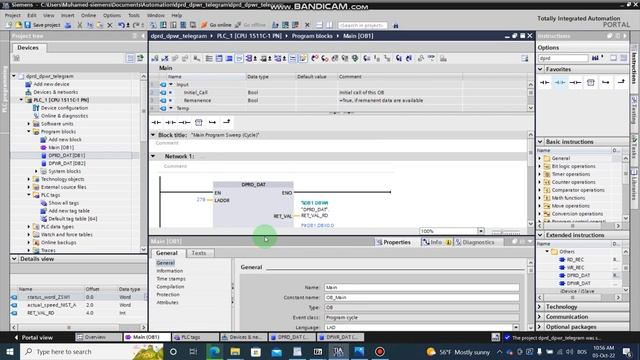Open the Options menu
Viewport: 640px width, 360px height.
click(111, 15)
